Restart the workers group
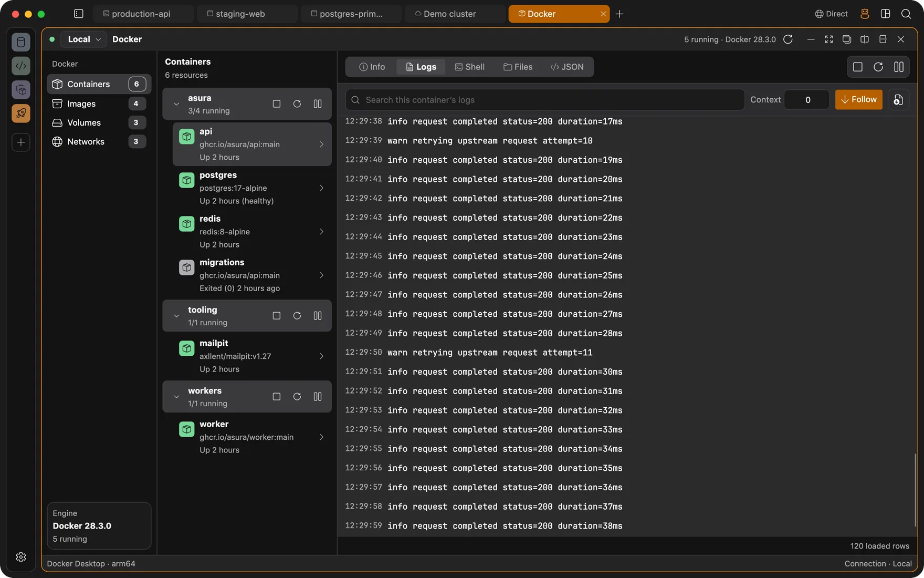The height and width of the screenshot is (578, 924). coord(297,397)
